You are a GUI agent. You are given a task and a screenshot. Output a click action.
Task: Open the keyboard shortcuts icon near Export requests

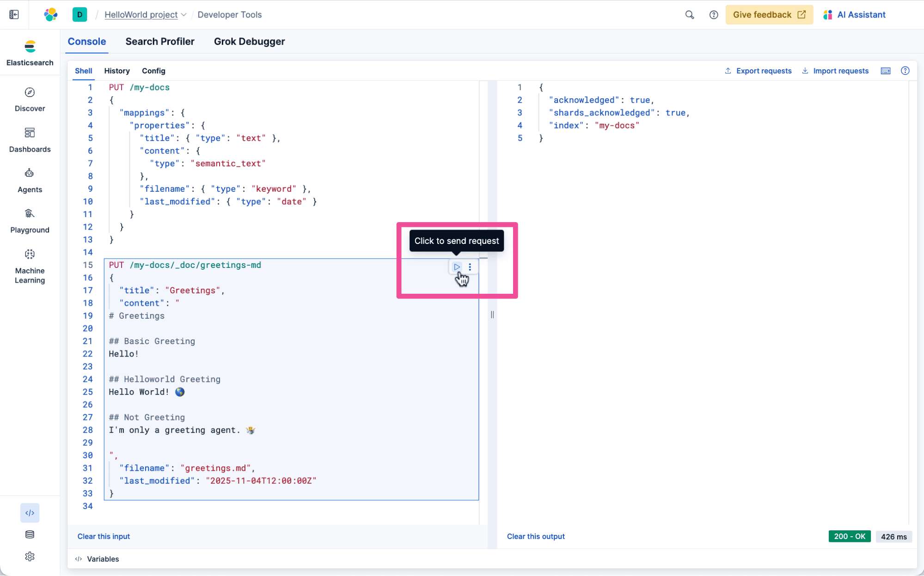pyautogui.click(x=885, y=71)
